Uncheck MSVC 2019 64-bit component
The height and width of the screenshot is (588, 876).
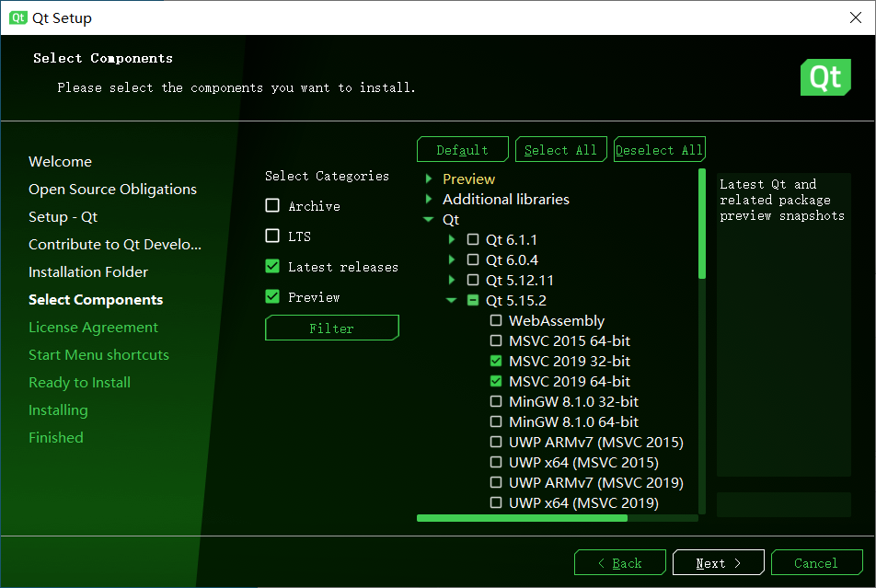[496, 381]
